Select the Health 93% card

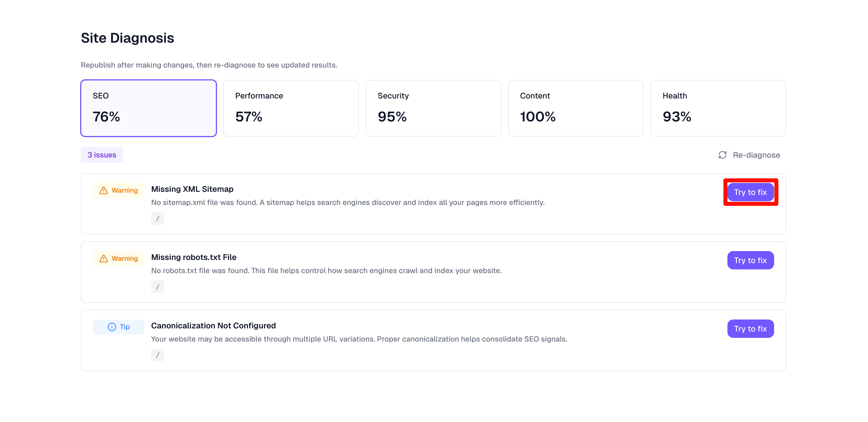[718, 108]
